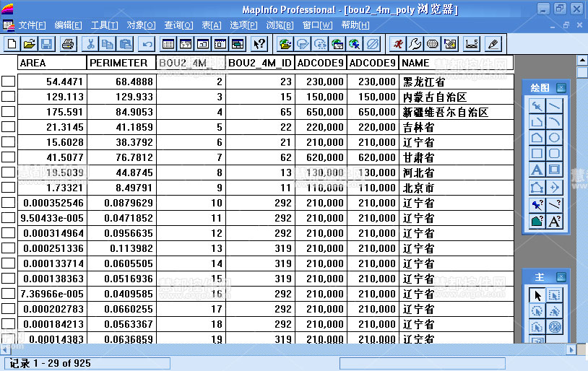This screenshot has height=371, width=588.
Task: Check the selection box for 北京市 row
Action: pos(8,188)
